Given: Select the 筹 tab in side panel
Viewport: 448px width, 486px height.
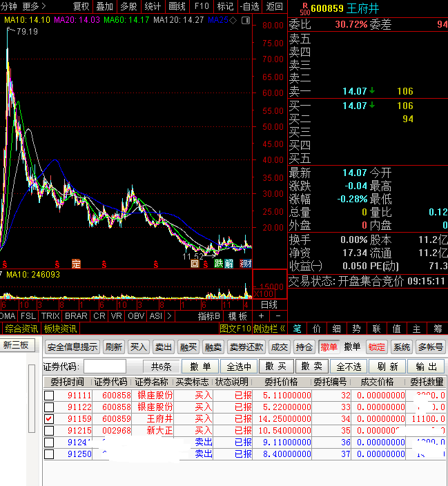Looking at the screenshot, I should (438, 329).
